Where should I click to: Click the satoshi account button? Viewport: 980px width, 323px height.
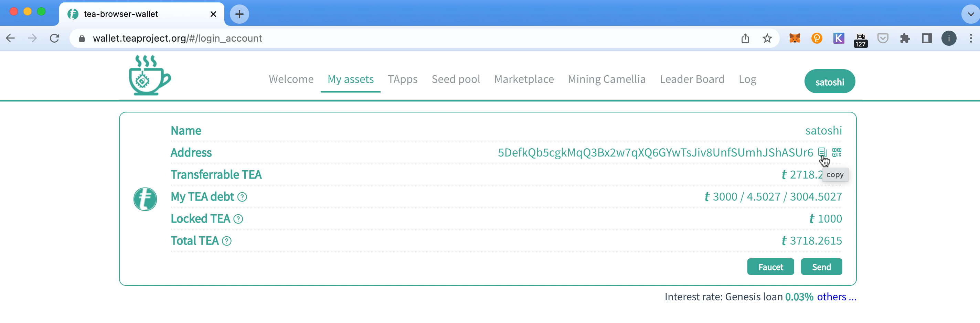pos(829,82)
